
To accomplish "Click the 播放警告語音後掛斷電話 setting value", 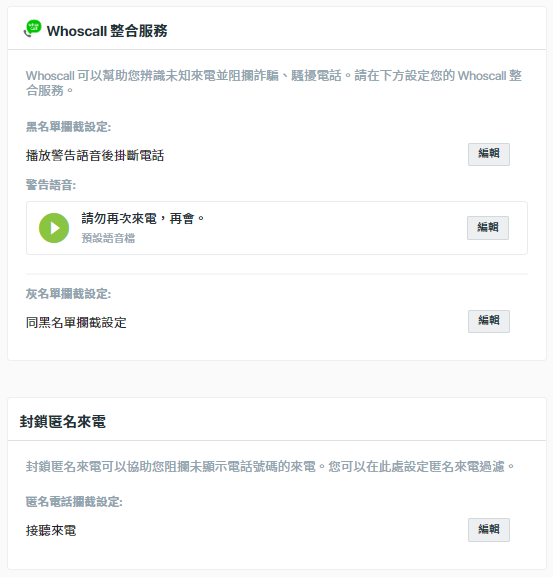I will click(x=95, y=156).
